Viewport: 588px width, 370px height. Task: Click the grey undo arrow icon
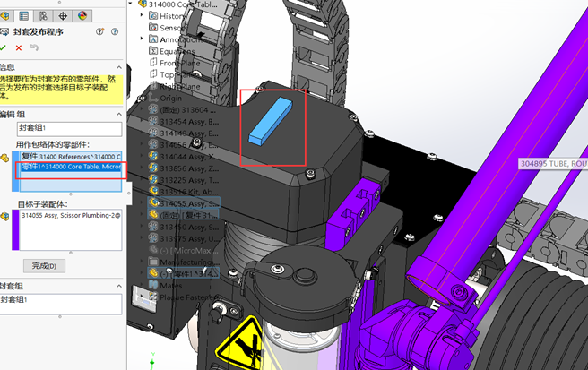(34, 47)
